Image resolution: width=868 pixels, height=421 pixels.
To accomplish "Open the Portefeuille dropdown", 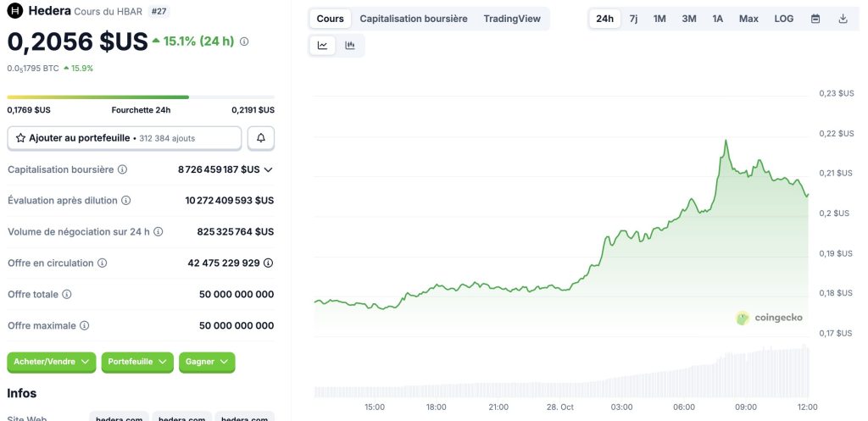I will point(137,362).
